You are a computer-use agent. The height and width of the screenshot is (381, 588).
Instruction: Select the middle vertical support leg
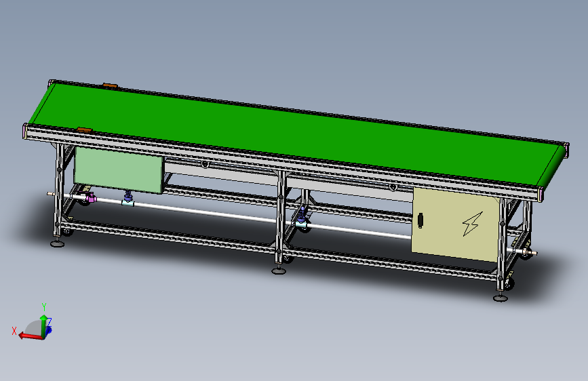[x=279, y=218]
